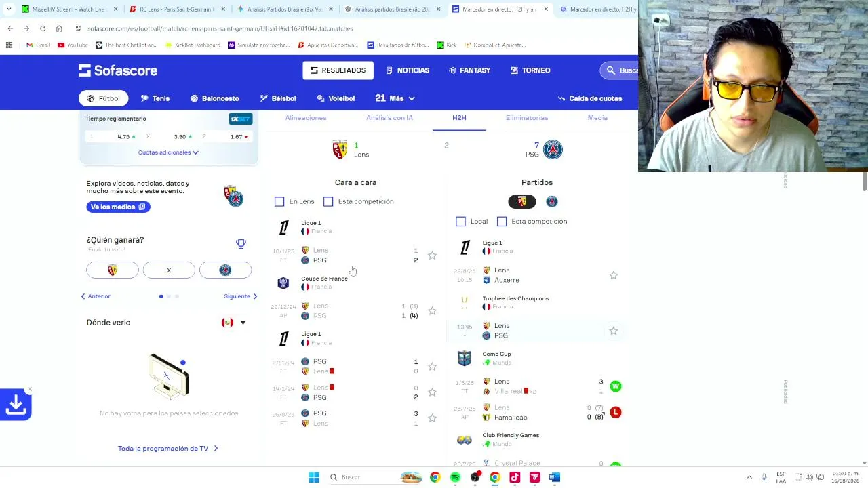Open the TikTok taskbar icon

(x=515, y=477)
